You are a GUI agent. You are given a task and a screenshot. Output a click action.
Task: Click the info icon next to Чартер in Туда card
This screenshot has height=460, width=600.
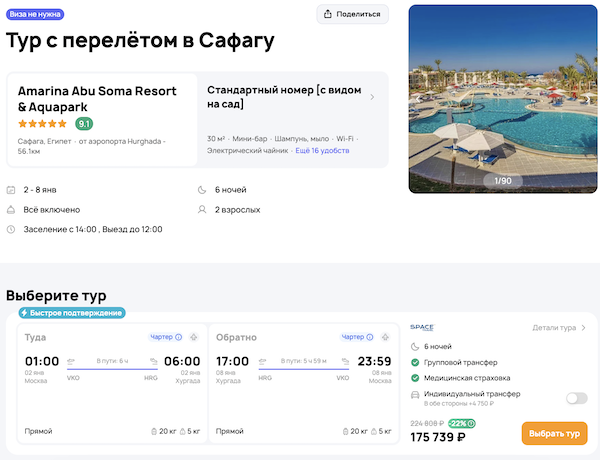pyautogui.click(x=179, y=337)
